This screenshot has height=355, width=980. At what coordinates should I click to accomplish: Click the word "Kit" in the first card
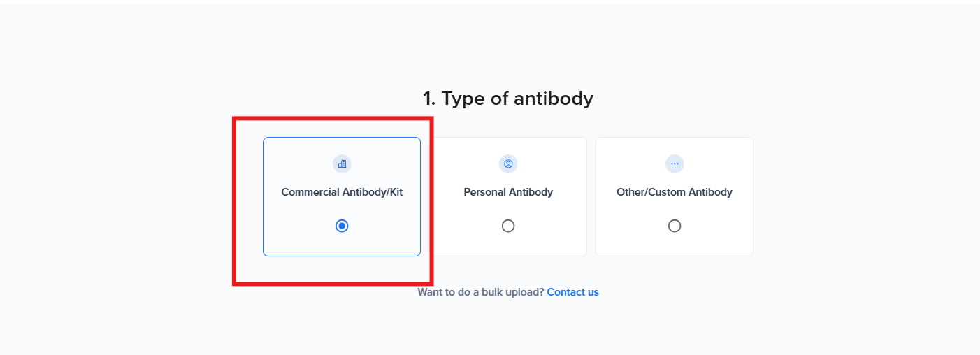(394, 192)
